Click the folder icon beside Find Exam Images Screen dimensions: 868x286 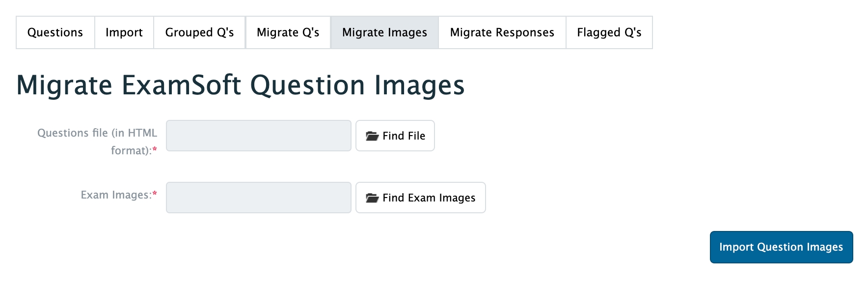pyautogui.click(x=372, y=198)
